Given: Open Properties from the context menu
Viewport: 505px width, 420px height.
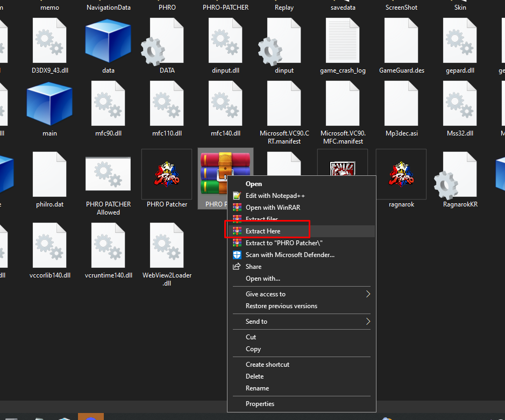Looking at the screenshot, I should point(260,404).
